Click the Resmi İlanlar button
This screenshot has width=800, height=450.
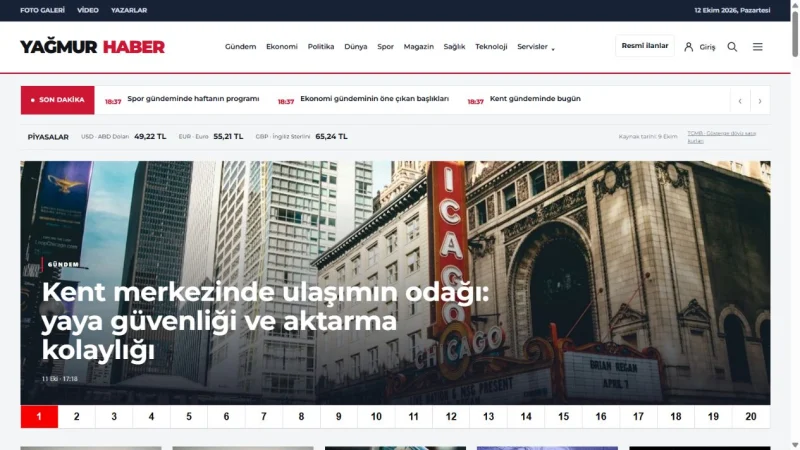(645, 46)
